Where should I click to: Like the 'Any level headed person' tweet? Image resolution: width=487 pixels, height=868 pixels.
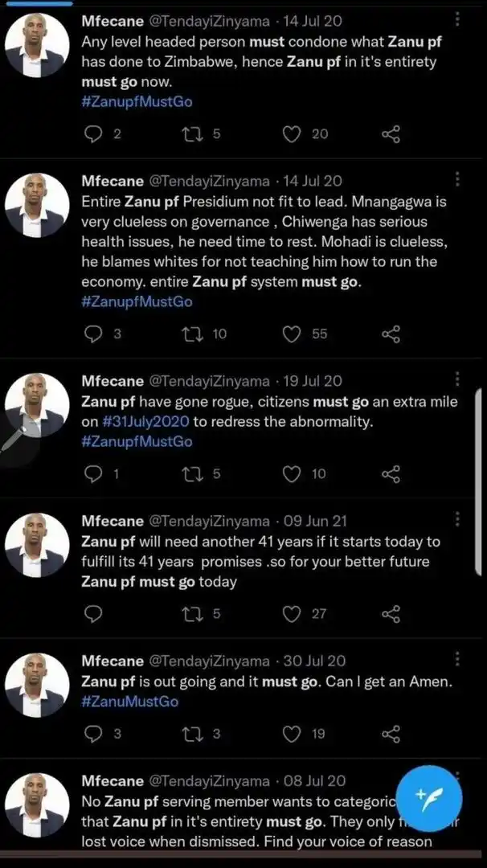point(292,134)
